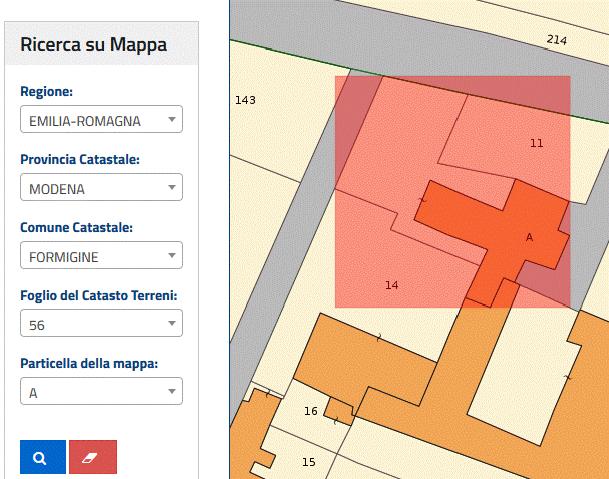Click parcel label 16 on the map
The image size is (609, 479).
(311, 411)
